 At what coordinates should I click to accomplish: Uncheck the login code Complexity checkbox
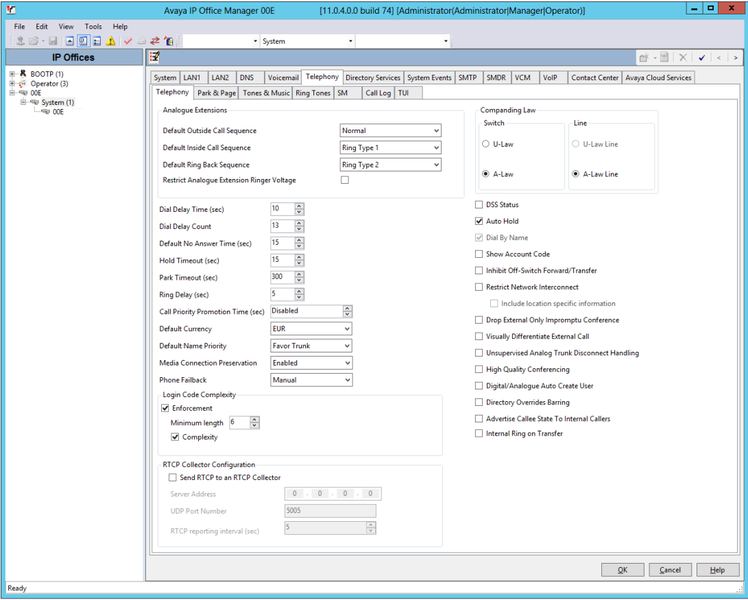175,437
